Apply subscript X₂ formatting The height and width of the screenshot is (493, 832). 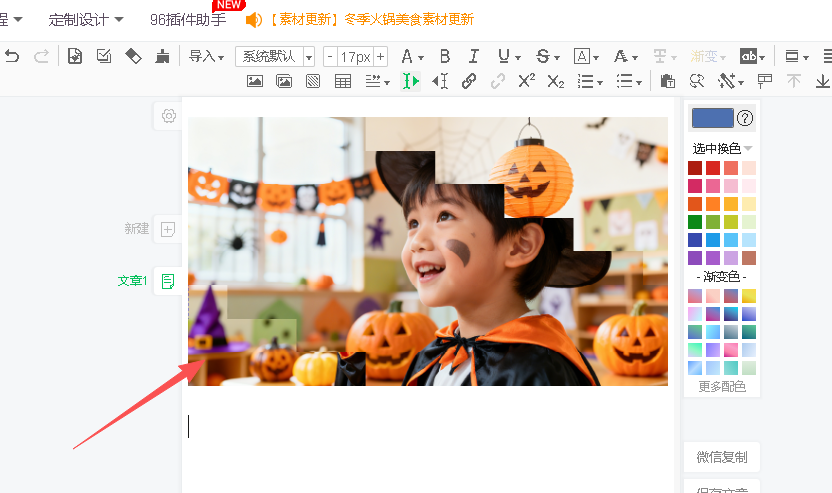(x=555, y=81)
